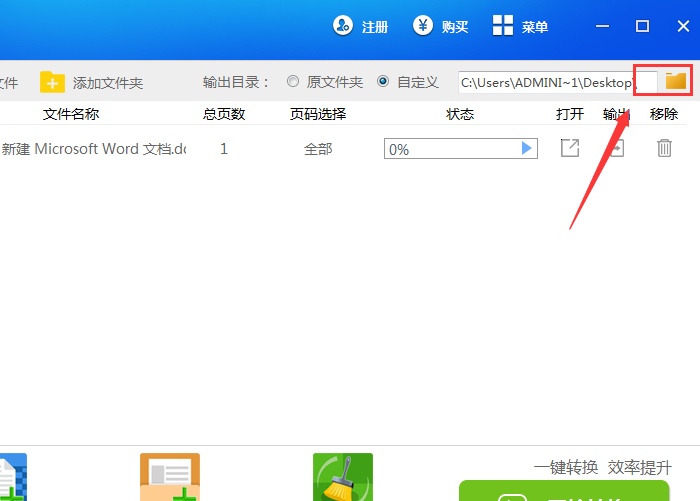Select the 原文件夹 radio button

point(293,82)
